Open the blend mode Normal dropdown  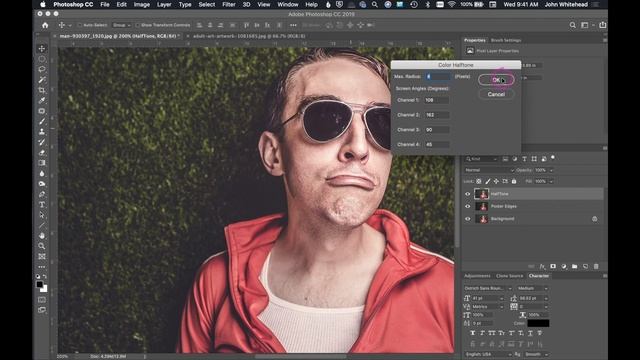pyautogui.click(x=489, y=170)
